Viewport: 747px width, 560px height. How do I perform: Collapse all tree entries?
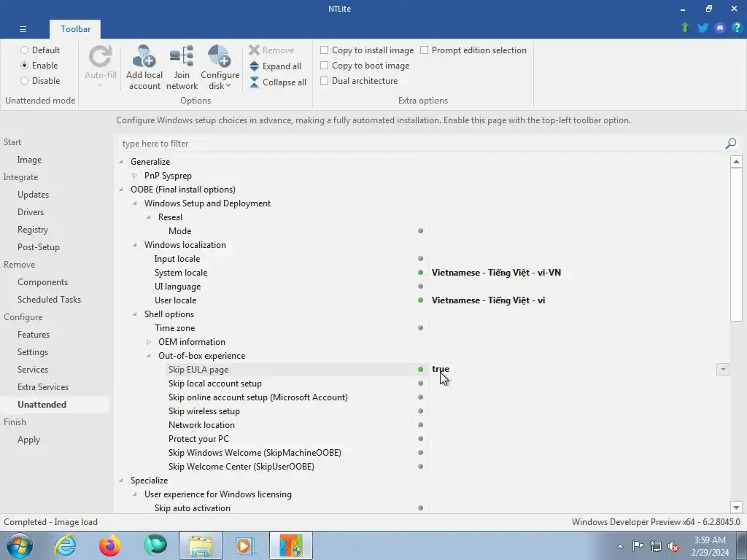[x=278, y=82]
